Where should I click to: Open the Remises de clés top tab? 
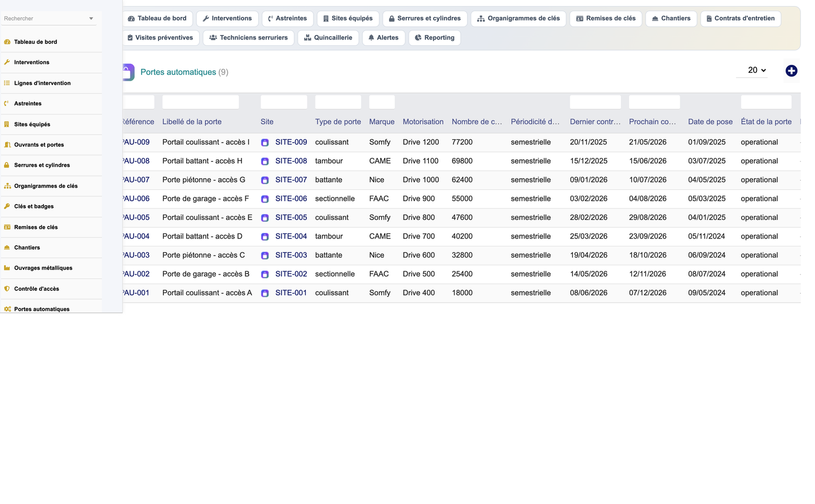click(x=606, y=19)
